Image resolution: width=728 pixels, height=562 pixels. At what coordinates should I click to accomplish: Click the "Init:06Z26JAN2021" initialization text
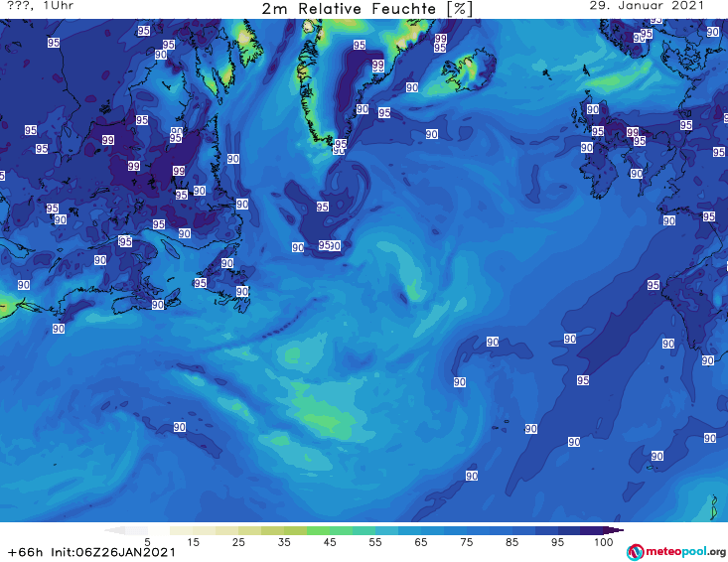click(x=113, y=552)
